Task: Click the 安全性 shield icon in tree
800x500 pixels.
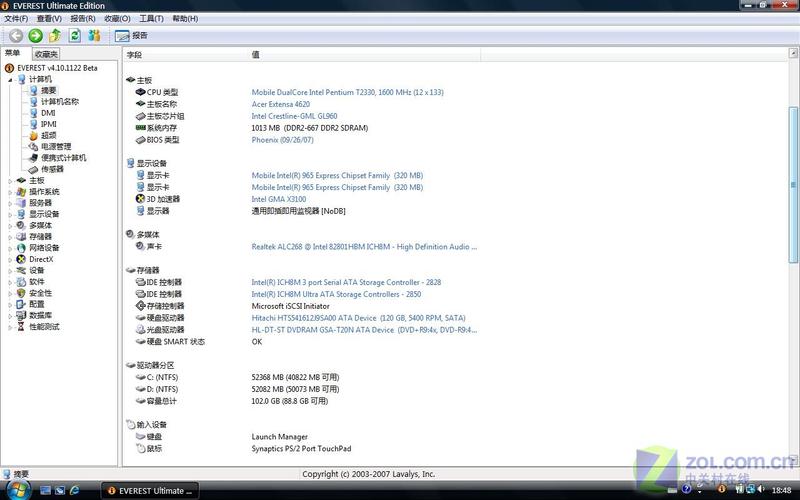Action: 21,293
